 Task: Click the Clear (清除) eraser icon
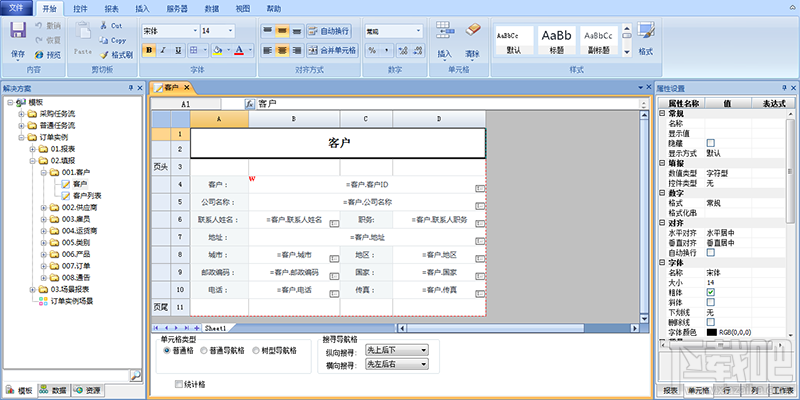tap(473, 29)
